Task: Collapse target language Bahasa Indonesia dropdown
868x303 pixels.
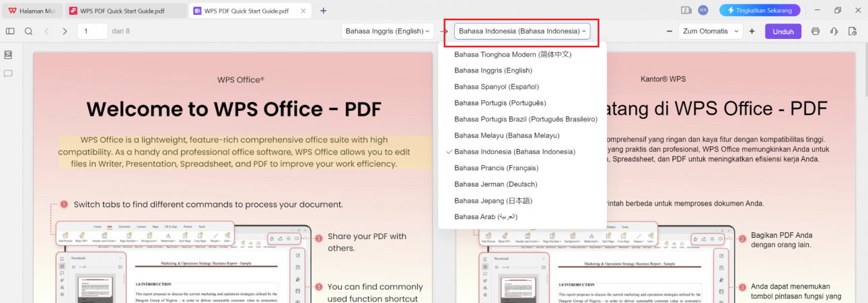Action: coord(522,31)
